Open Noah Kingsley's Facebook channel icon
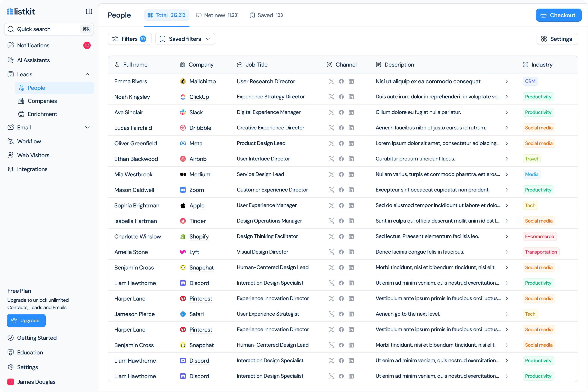Viewport: 588px width, 392px height. point(341,97)
